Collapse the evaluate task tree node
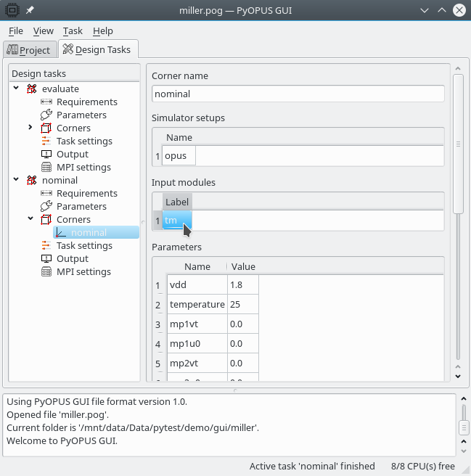The height and width of the screenshot is (476, 471). (17, 89)
